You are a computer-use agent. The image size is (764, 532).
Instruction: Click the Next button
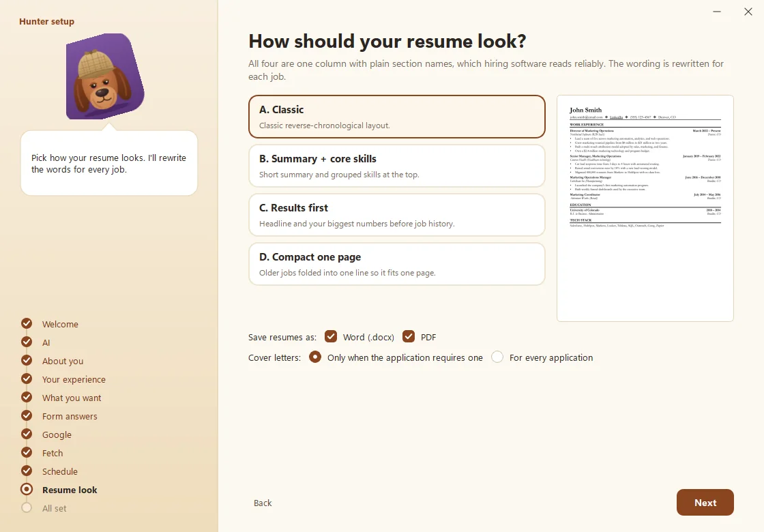[705, 502]
